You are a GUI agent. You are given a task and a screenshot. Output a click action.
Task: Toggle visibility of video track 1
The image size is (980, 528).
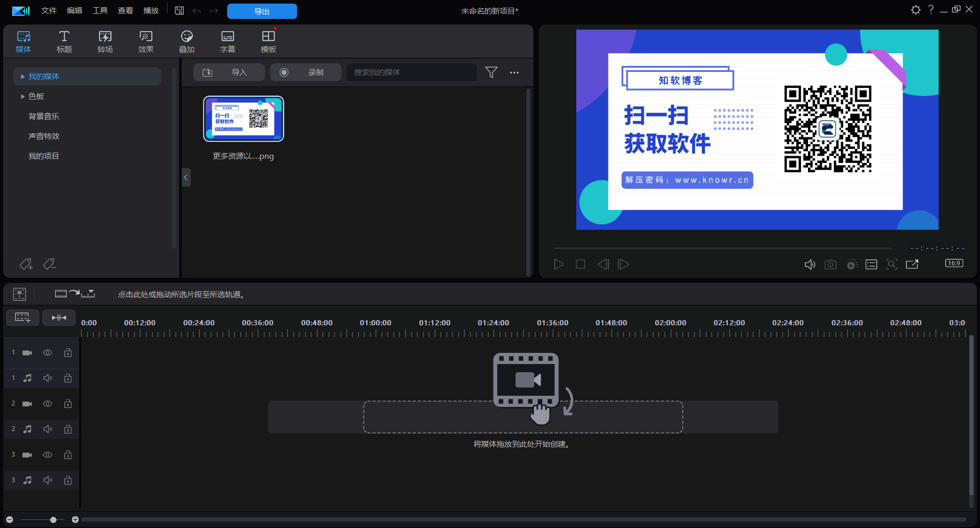click(47, 353)
